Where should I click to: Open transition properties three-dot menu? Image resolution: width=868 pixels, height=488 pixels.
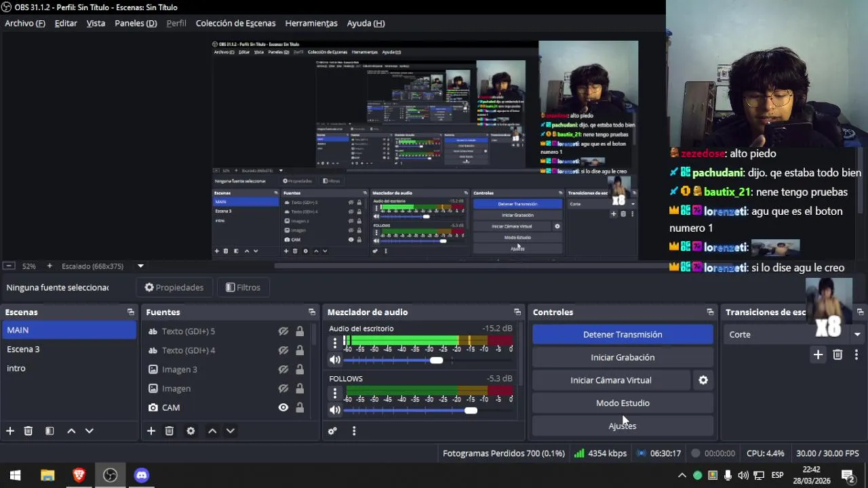(856, 354)
